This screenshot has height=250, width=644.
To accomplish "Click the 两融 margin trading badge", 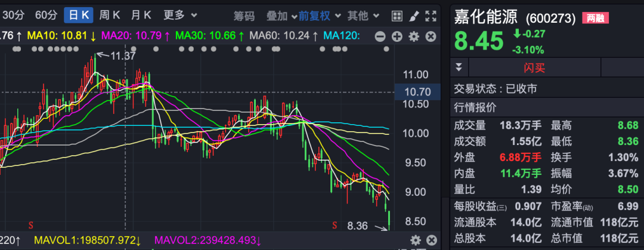I will 595,18.
